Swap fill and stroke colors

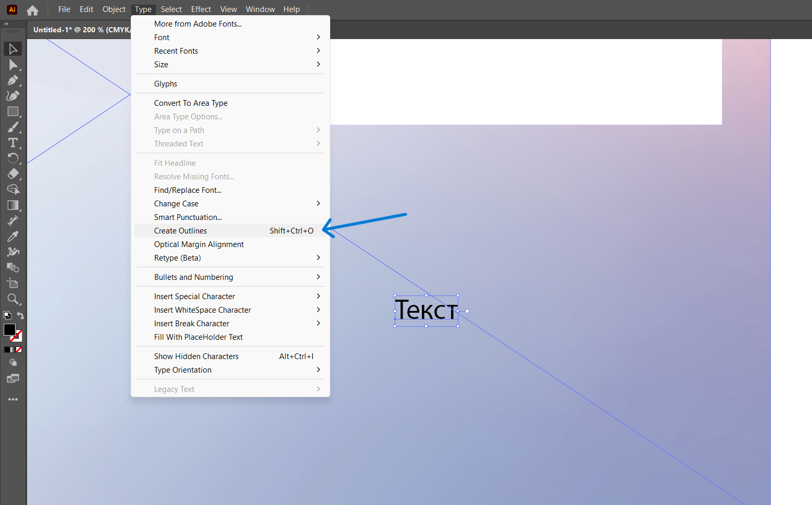tap(20, 315)
